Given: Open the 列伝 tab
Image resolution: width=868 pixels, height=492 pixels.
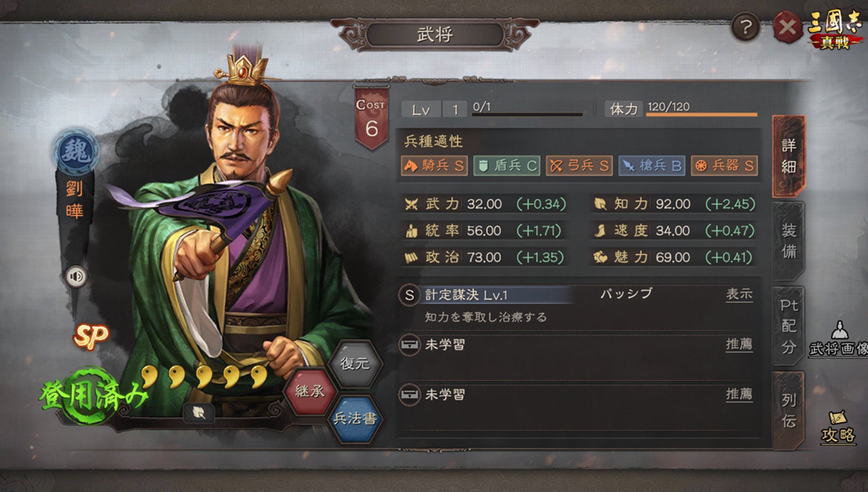Looking at the screenshot, I should pos(788,411).
